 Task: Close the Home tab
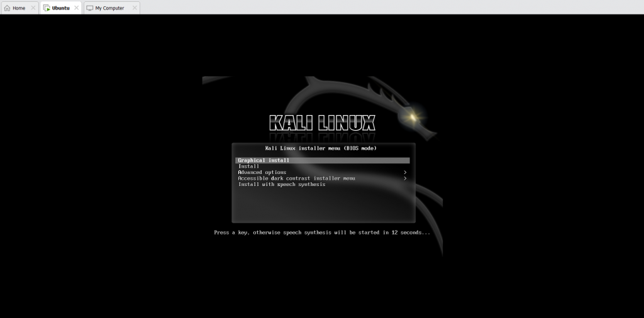click(x=33, y=8)
